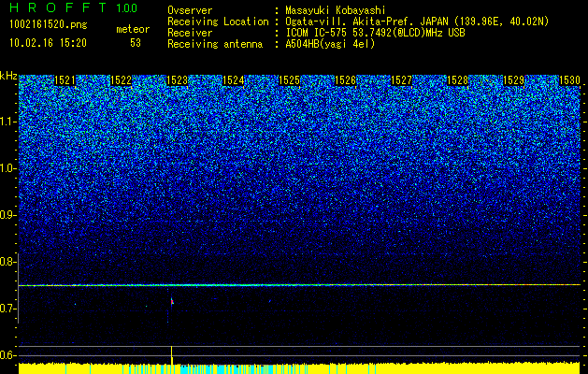This screenshot has height=374, width=588.
Task: Click the 1521 time marker label
Action: coord(65,80)
